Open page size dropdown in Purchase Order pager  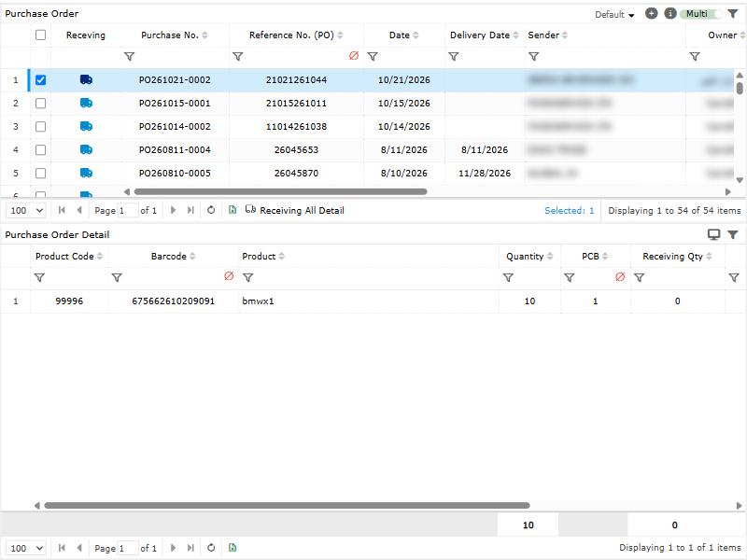click(26, 211)
